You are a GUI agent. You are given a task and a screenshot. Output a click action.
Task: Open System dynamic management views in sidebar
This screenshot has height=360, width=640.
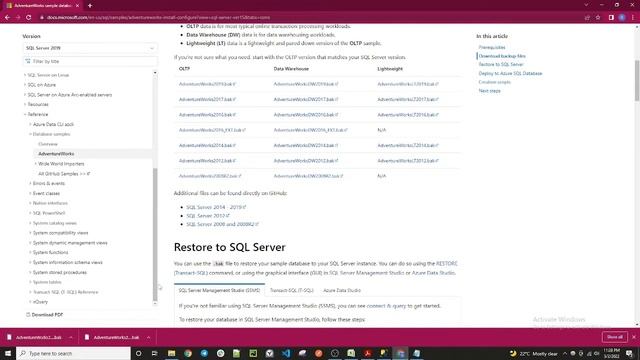[70, 243]
